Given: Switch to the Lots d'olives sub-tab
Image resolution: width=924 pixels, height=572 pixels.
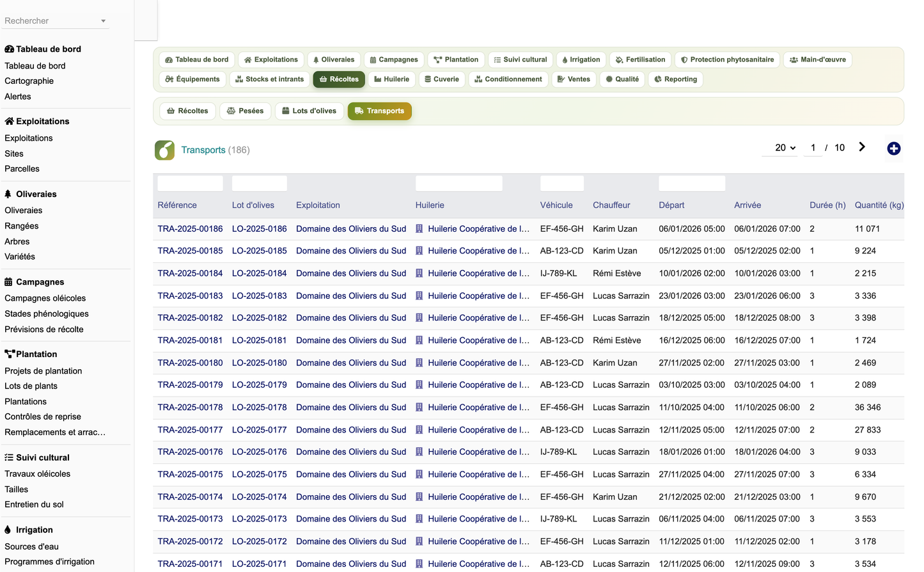Looking at the screenshot, I should (x=309, y=111).
